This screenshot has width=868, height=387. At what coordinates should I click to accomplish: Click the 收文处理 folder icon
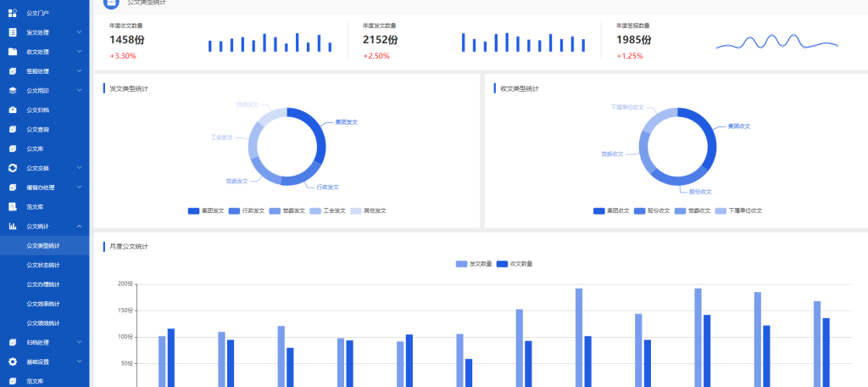point(12,52)
